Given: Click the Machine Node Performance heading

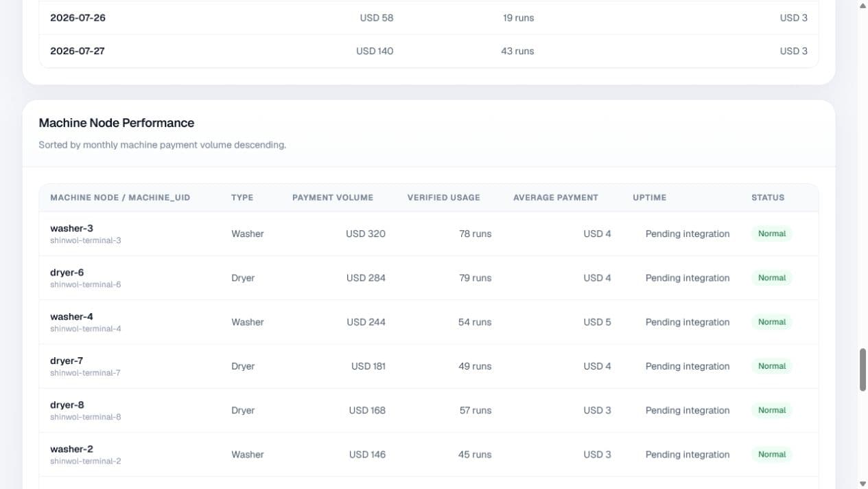Looking at the screenshot, I should point(117,123).
